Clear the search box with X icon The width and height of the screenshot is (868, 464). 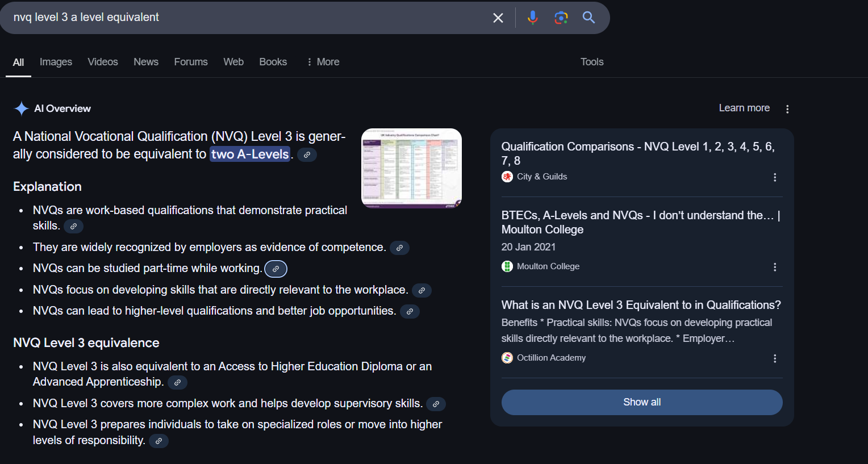[498, 18]
